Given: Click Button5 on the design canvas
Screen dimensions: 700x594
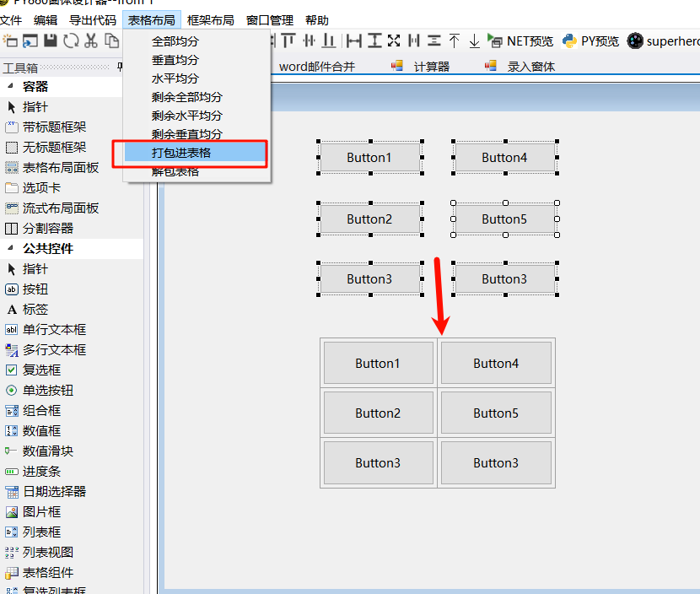Looking at the screenshot, I should click(x=503, y=219).
